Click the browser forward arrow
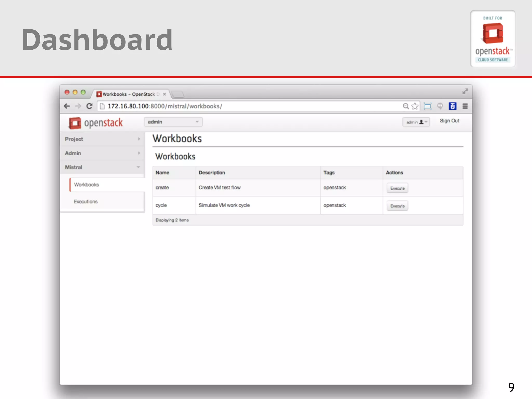 pos(78,106)
